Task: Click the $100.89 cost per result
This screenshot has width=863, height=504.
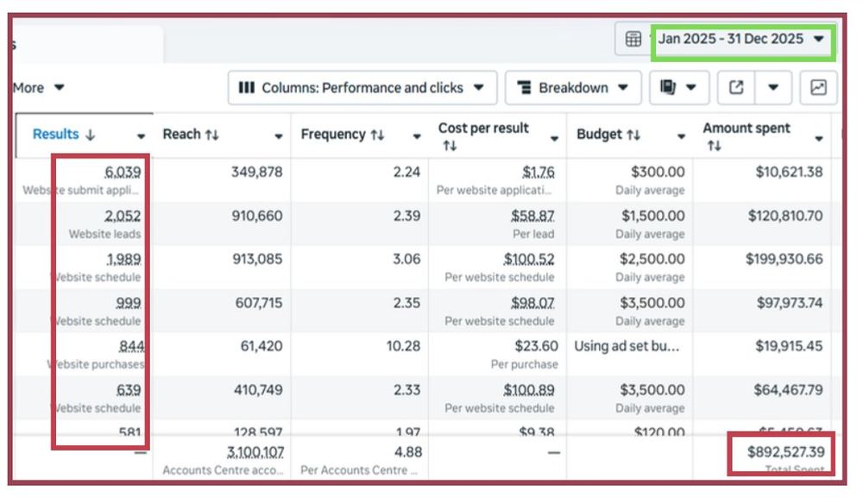Action: [x=529, y=390]
